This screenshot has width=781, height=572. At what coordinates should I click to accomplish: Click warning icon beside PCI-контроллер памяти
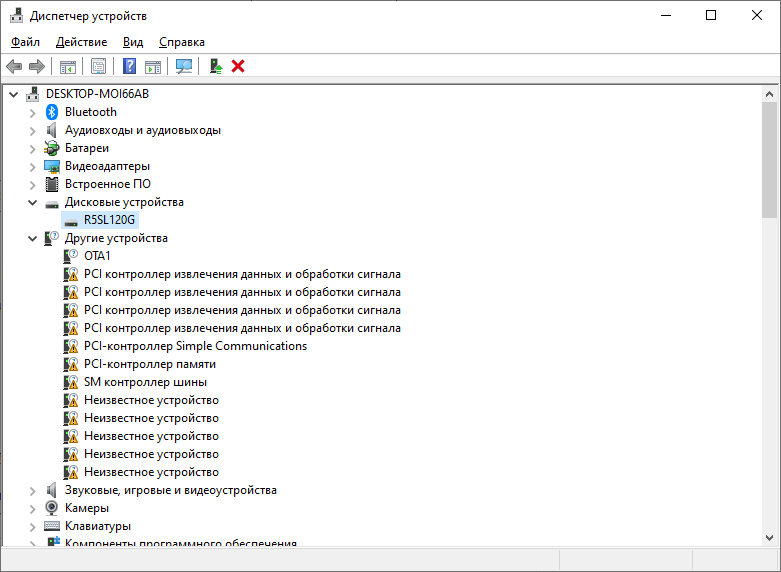point(71,364)
